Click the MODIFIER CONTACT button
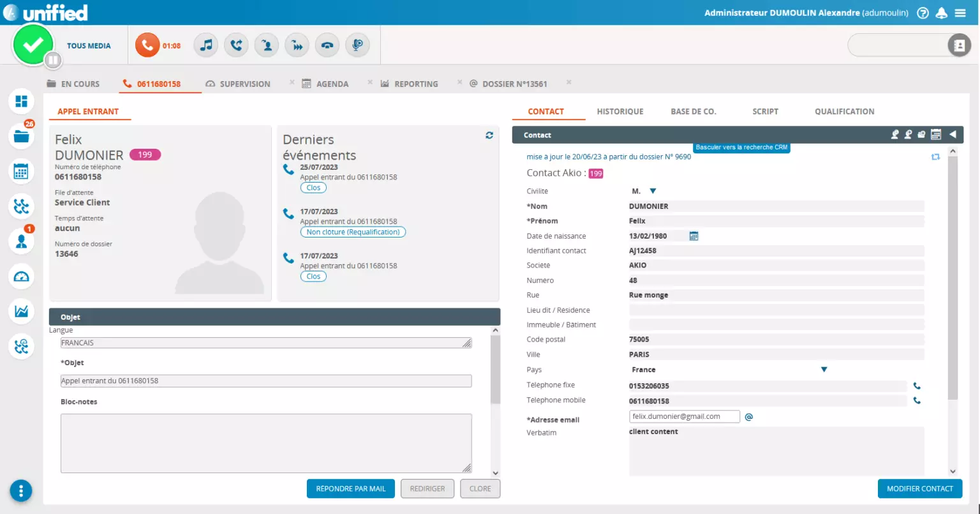980x514 pixels. point(920,489)
